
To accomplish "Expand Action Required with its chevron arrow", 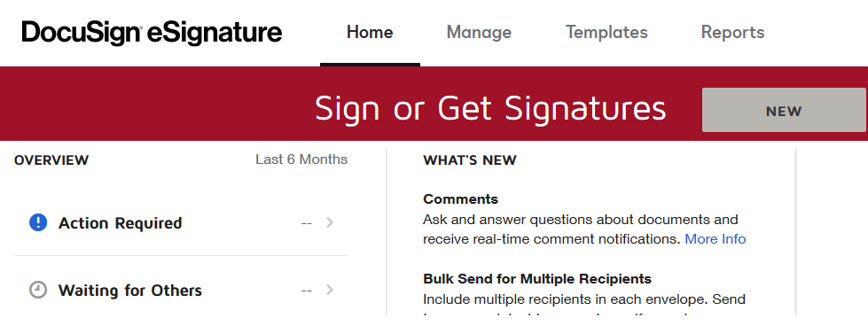I will coord(330,222).
